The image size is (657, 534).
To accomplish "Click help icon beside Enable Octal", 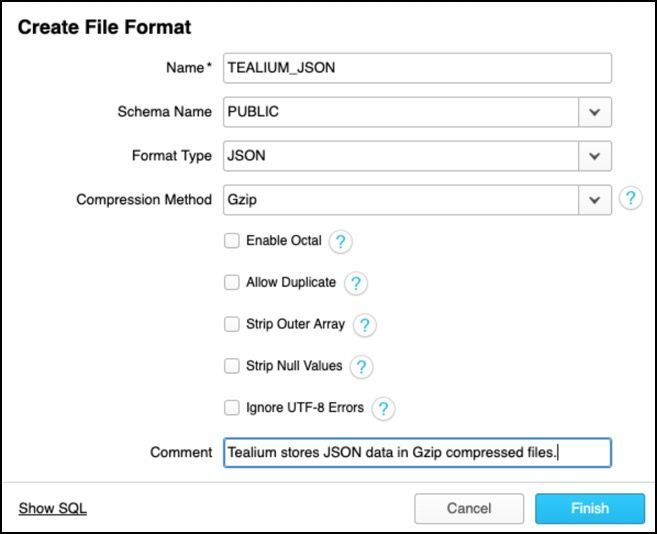I will 340,241.
